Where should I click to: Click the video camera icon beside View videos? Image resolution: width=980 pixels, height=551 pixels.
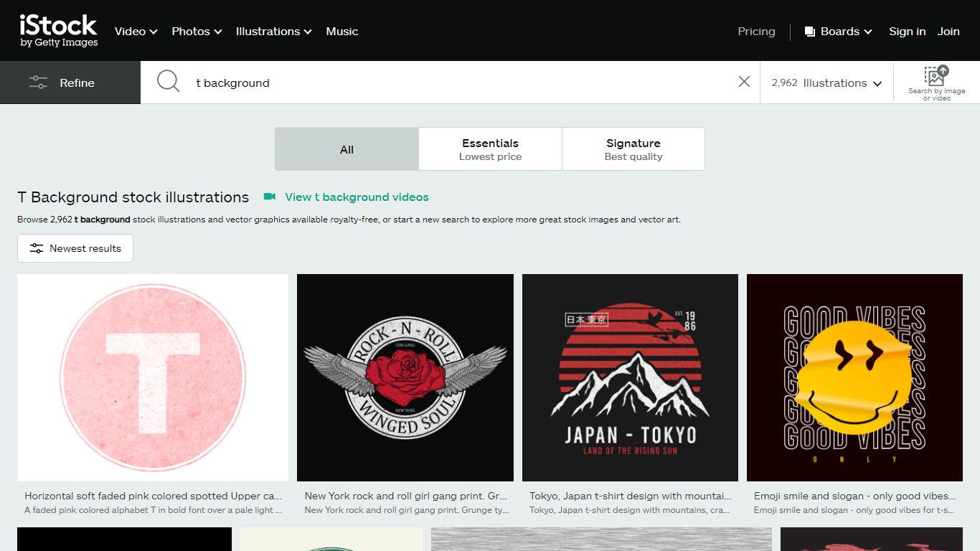(x=270, y=197)
